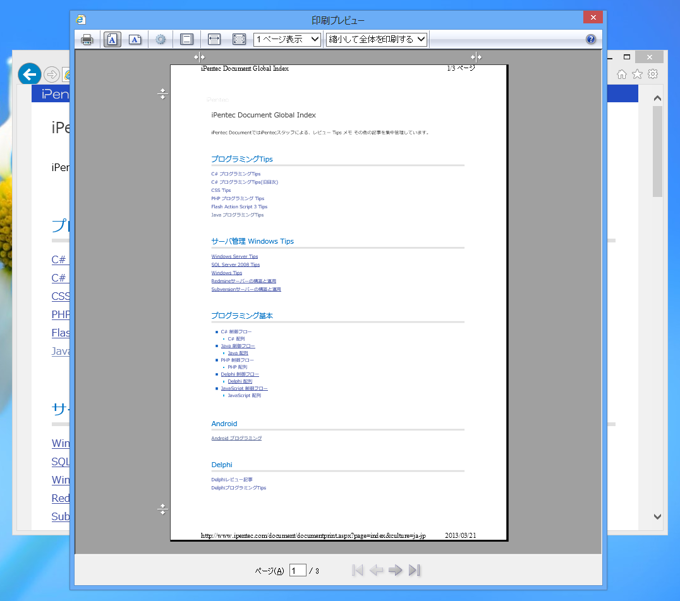Click the iPentec Document Global Index page title
Viewport: 680px width, 601px height.
[x=264, y=115]
